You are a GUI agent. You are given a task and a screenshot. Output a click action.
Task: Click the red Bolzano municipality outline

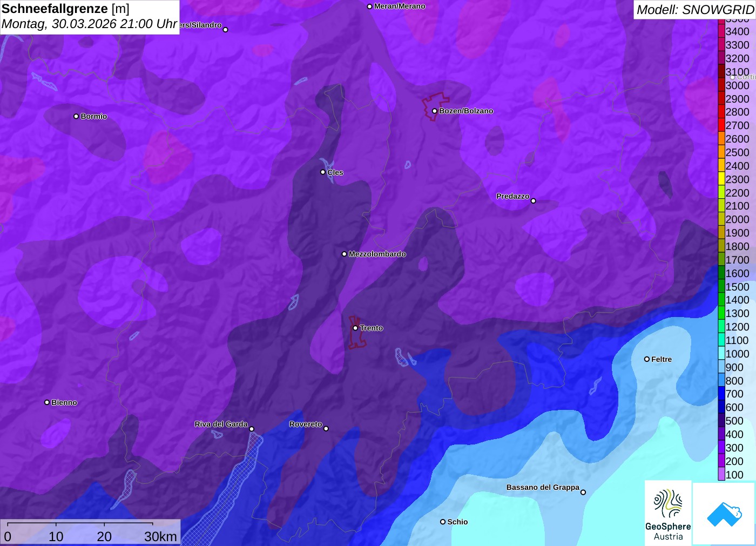[435, 106]
